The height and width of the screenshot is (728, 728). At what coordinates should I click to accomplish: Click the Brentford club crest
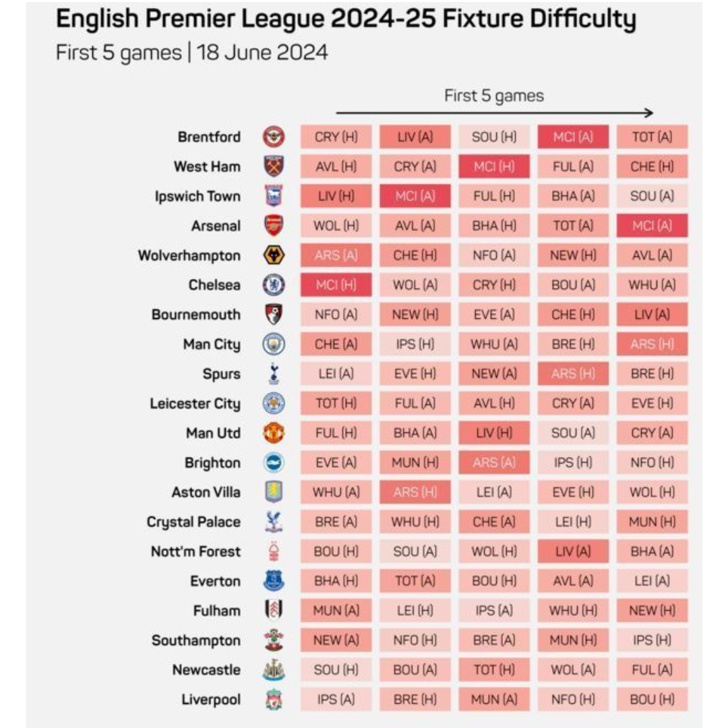pos(274,137)
